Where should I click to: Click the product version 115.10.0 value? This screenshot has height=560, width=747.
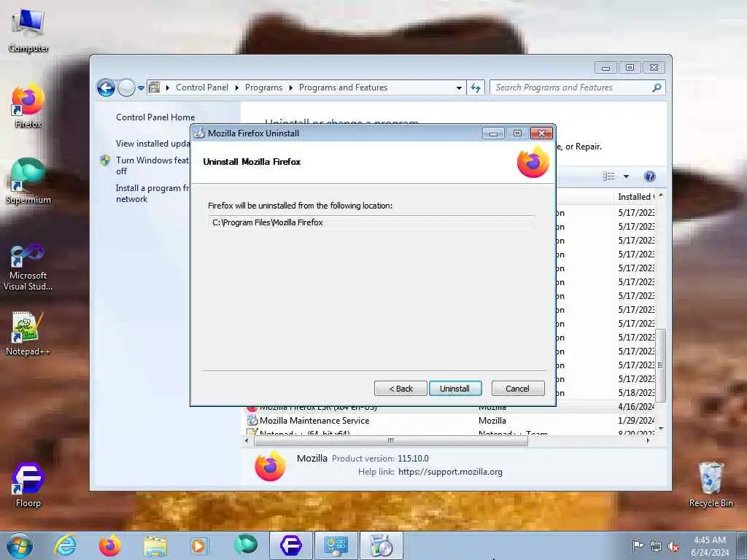(x=413, y=459)
